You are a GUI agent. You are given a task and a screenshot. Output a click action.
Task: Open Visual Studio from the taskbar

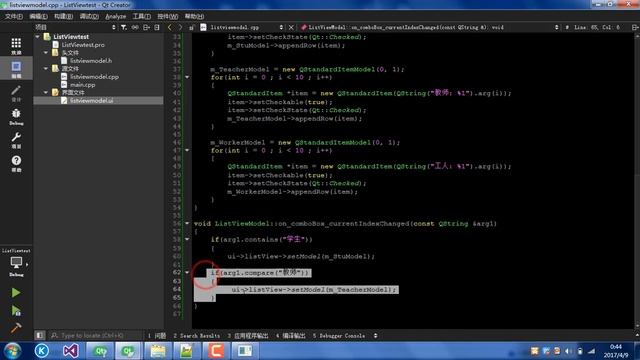(71, 351)
